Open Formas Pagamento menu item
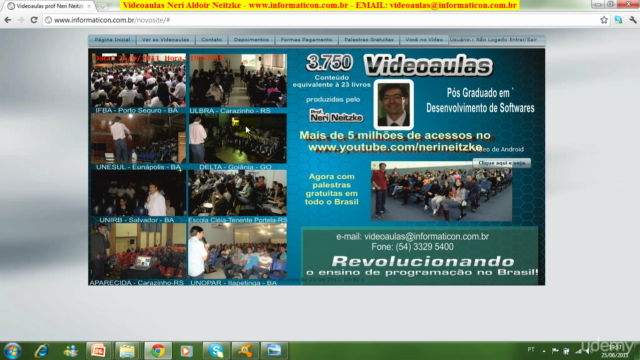The height and width of the screenshot is (360, 640). [x=306, y=40]
